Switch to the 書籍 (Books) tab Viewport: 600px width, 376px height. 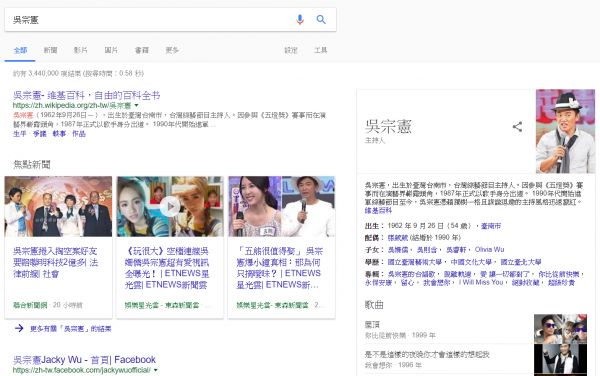pyautogui.click(x=142, y=50)
